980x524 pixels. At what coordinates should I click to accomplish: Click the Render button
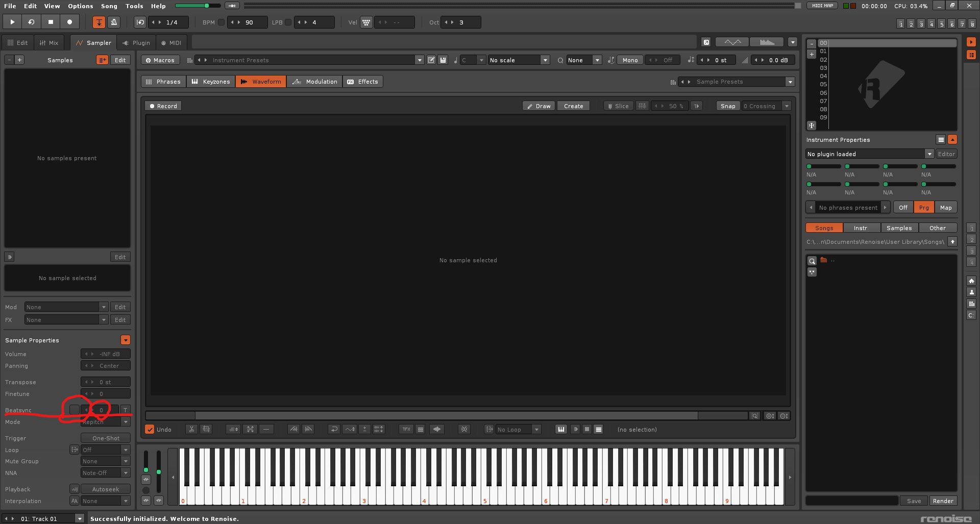[943, 501]
